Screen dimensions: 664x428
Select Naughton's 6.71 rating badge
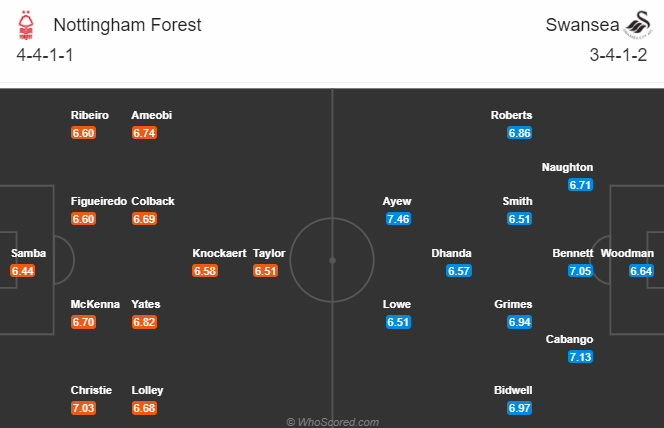(580, 185)
